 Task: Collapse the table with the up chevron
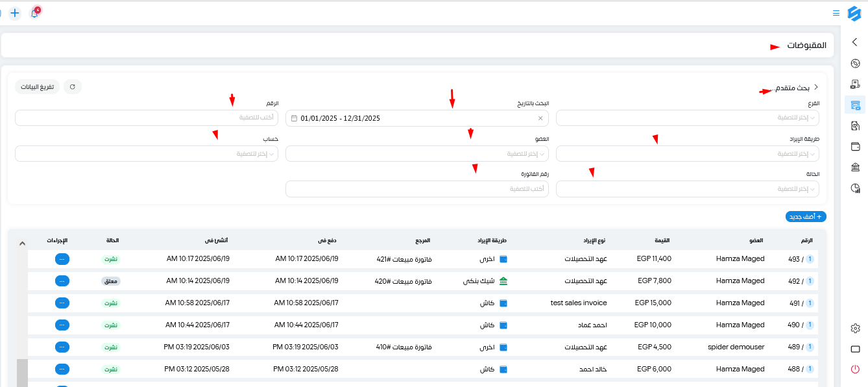pos(22,243)
